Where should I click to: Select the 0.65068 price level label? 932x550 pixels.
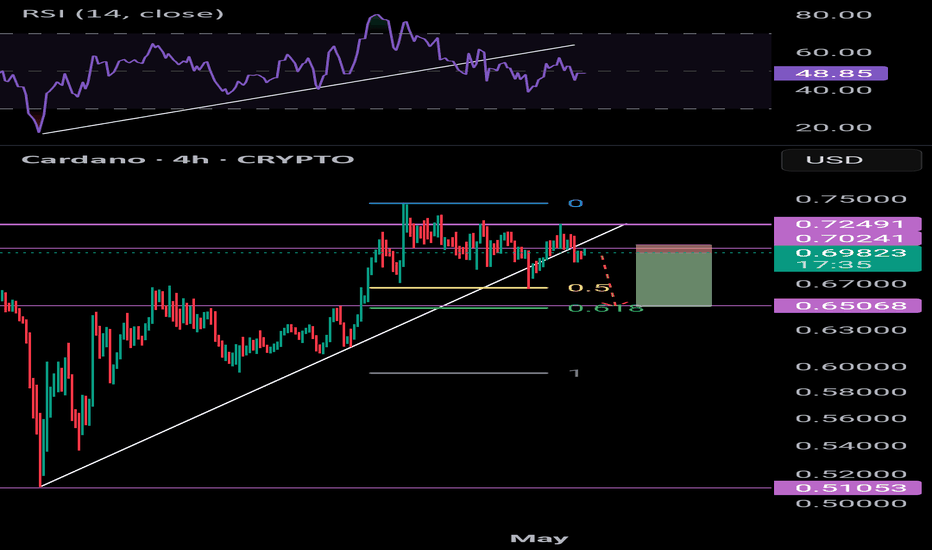click(848, 306)
